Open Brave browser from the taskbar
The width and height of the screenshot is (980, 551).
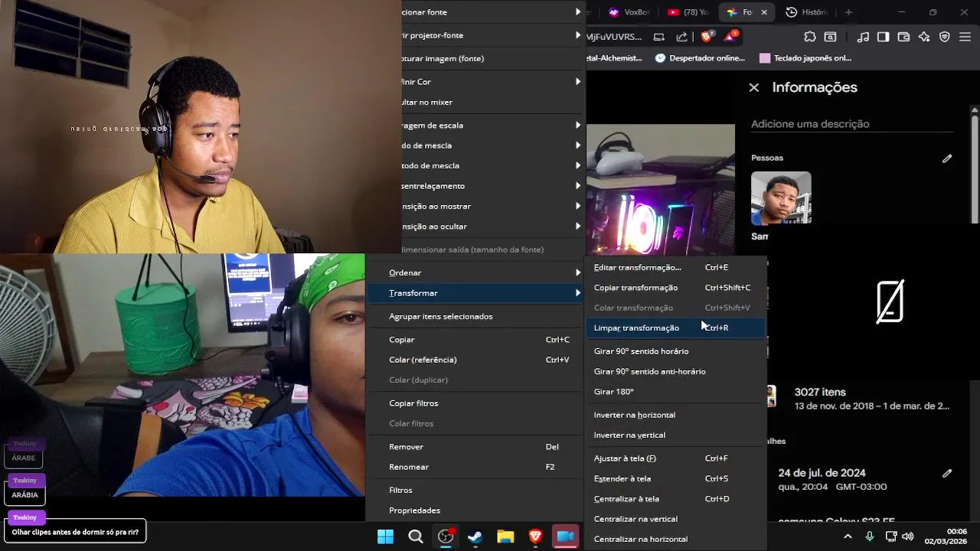coord(535,536)
